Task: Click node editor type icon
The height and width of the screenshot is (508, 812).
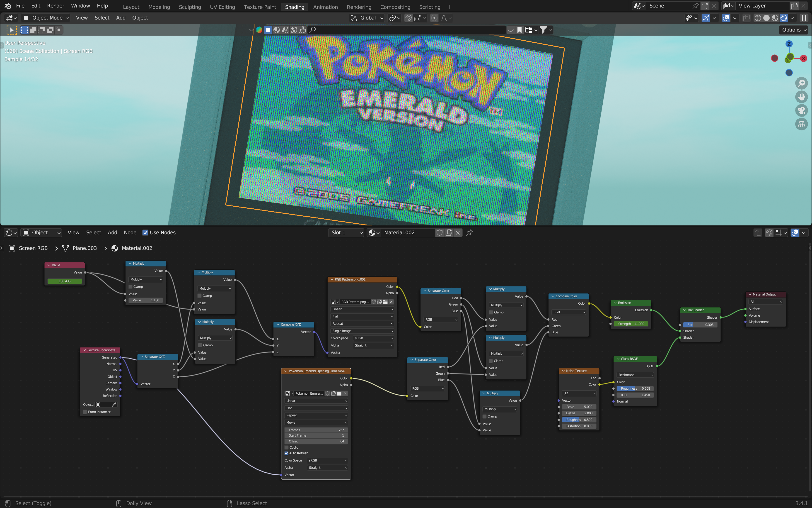Action: pyautogui.click(x=11, y=232)
